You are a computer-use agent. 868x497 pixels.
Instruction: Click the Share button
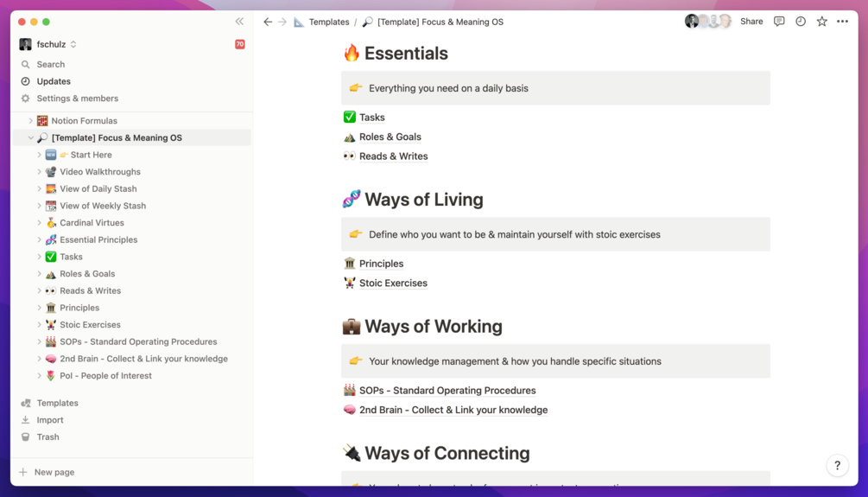coord(751,22)
